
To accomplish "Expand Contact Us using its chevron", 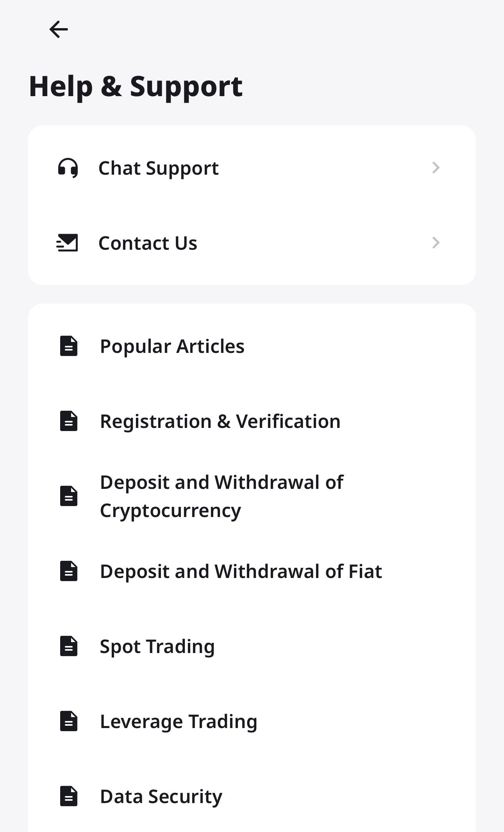I will coord(436,243).
